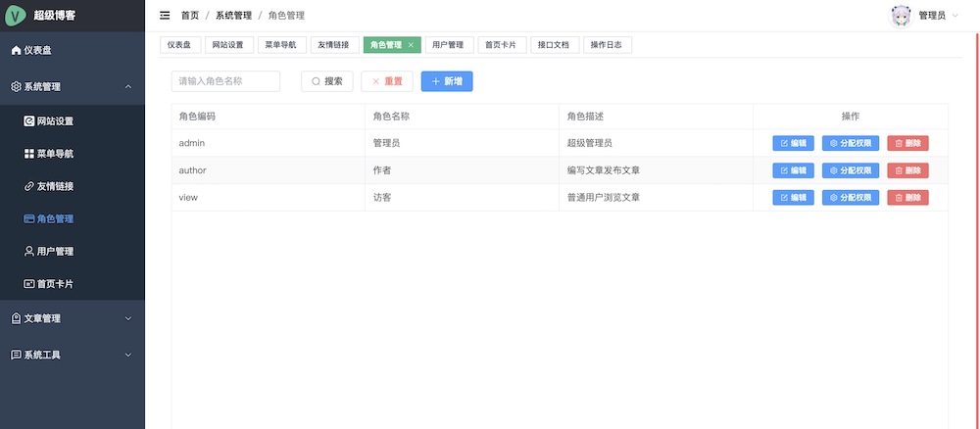Switch to the 操作日志 tab

[607, 45]
